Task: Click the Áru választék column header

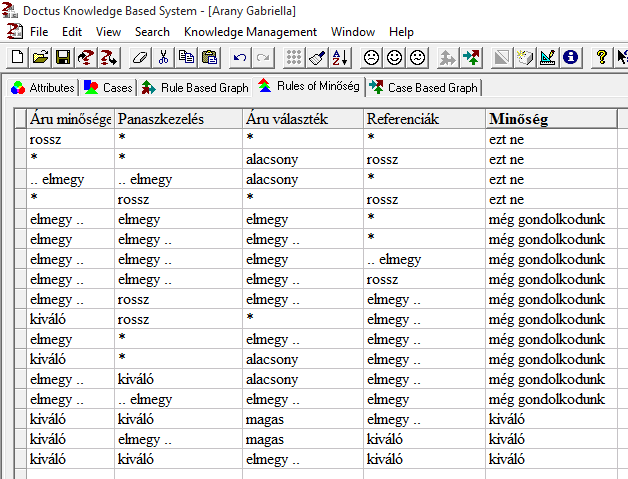Action: click(303, 119)
